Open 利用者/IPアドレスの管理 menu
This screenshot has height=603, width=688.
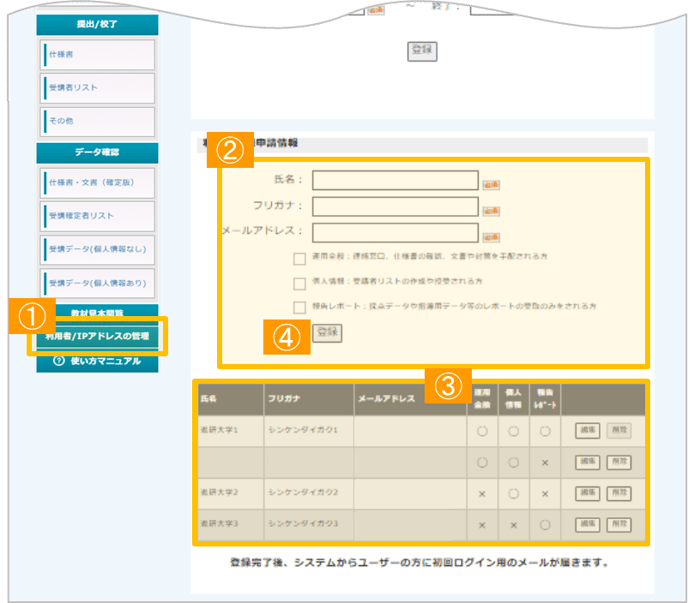(98, 336)
